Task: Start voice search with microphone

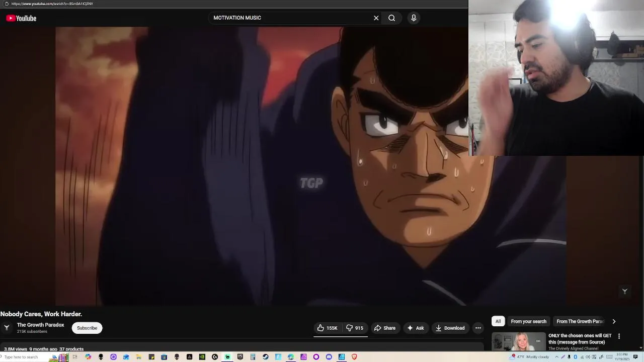Action: (x=414, y=18)
